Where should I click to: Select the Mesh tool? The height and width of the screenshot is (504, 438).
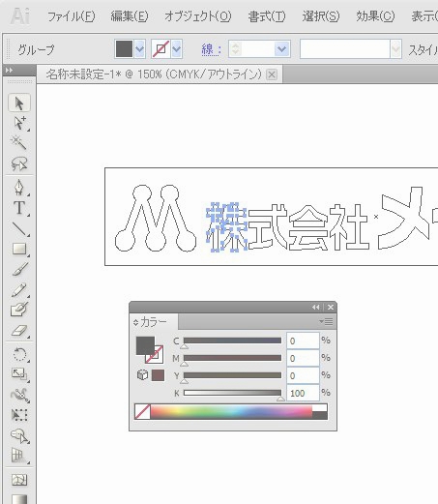[19, 480]
